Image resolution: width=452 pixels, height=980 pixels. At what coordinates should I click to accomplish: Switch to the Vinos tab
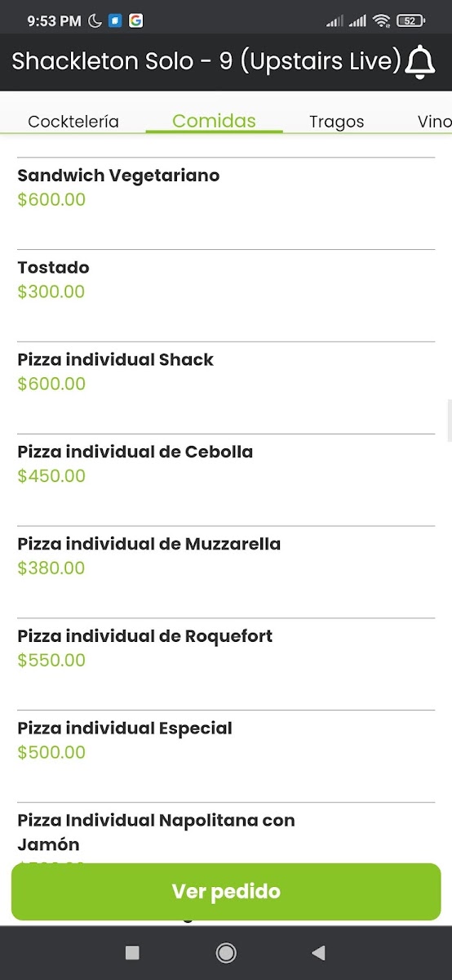(435, 122)
